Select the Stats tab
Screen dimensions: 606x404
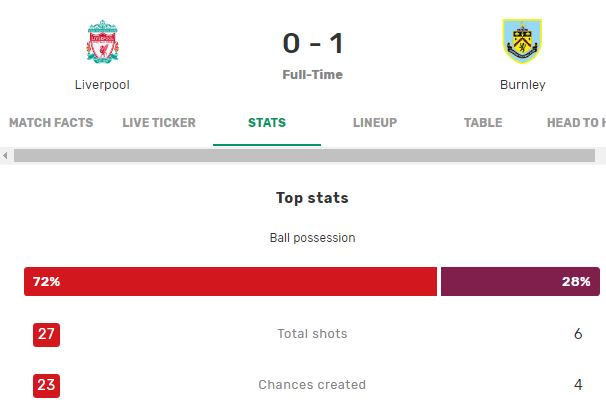pyautogui.click(x=267, y=123)
